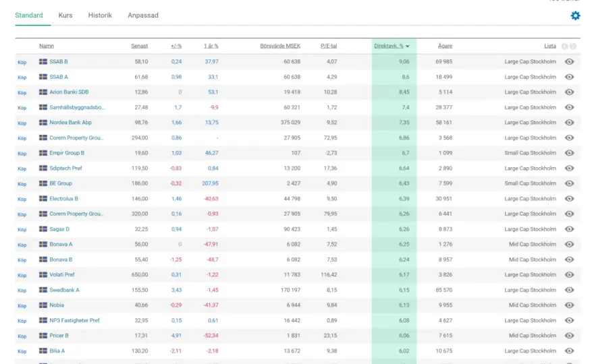This screenshot has width=594, height=364.
Task: Sort table by 1 år % column
Action: (211, 46)
